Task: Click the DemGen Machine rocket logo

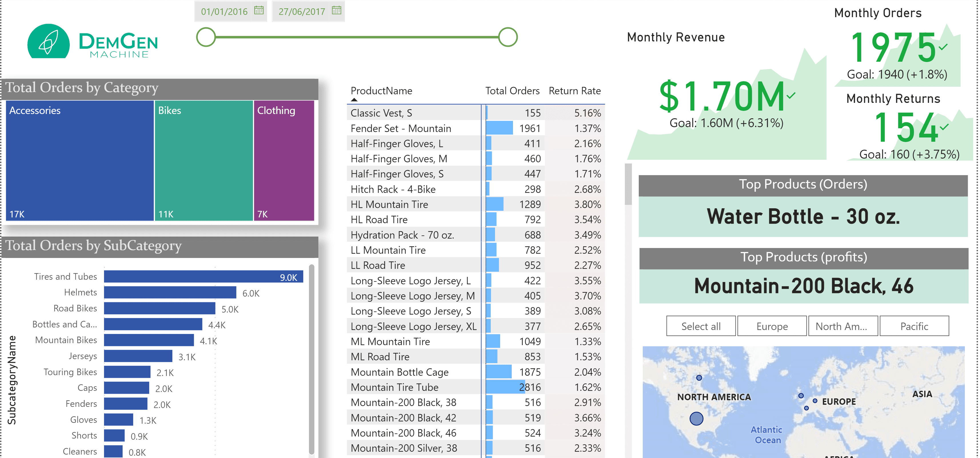Action: 49,42
